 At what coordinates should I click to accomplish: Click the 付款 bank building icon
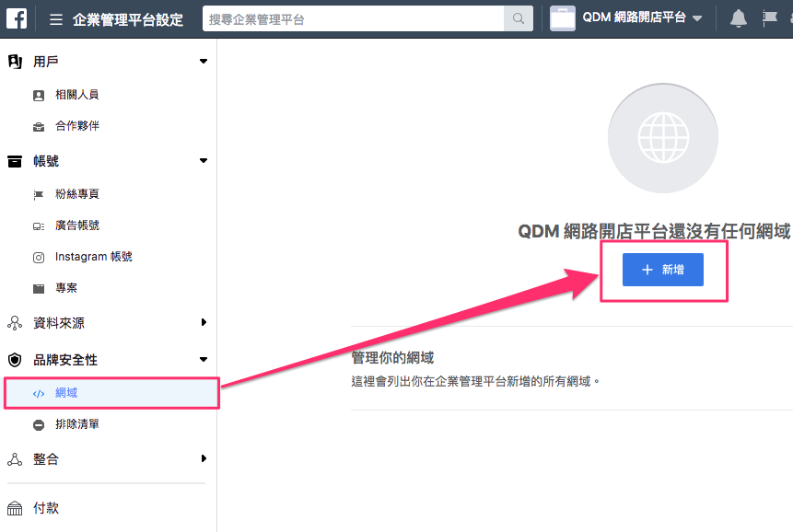[x=15, y=508]
